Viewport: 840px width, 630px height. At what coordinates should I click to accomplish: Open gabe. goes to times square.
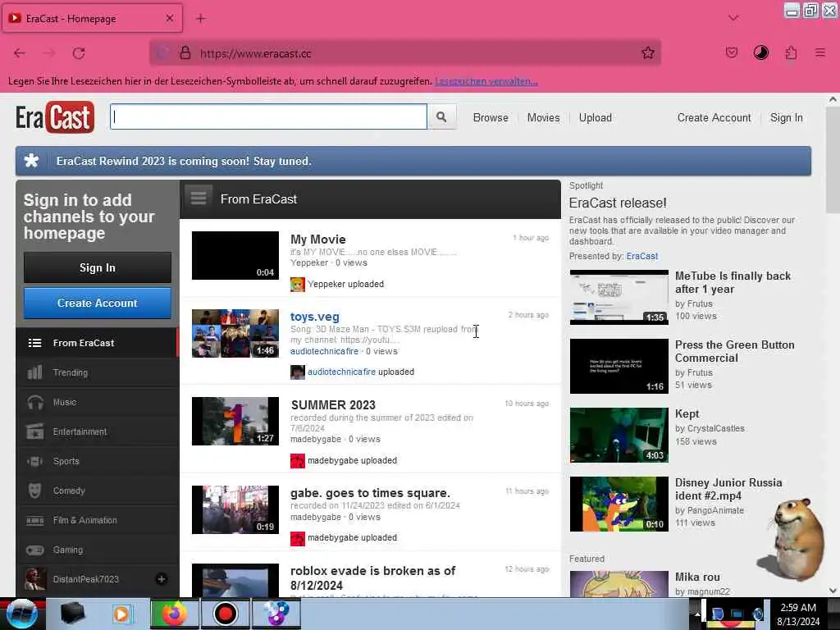pyautogui.click(x=370, y=493)
